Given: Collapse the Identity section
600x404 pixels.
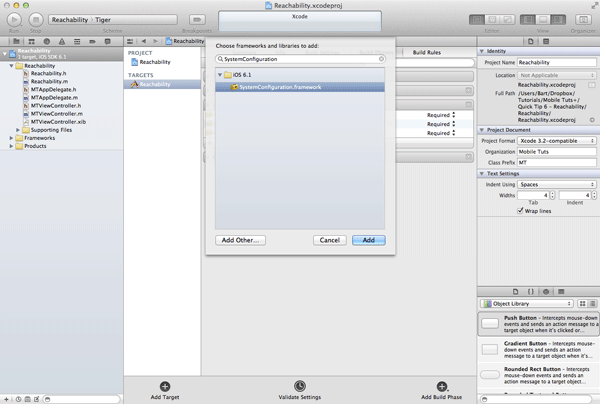Looking at the screenshot, I should tap(482, 51).
